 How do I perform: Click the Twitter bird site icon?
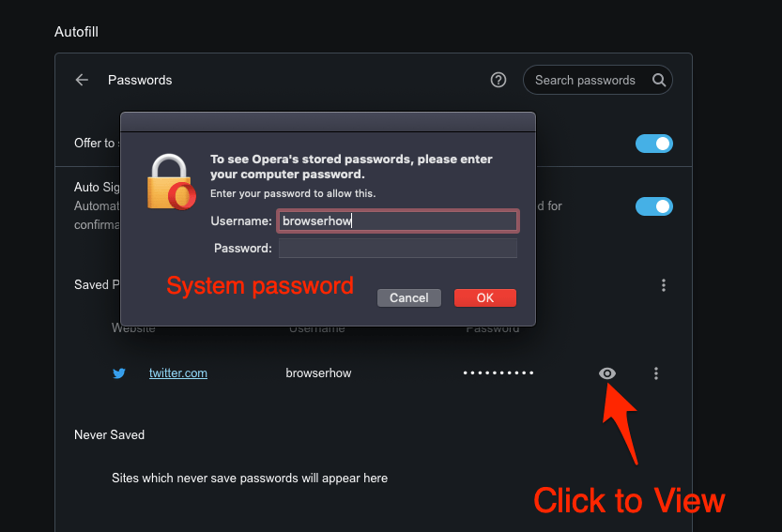pos(119,373)
